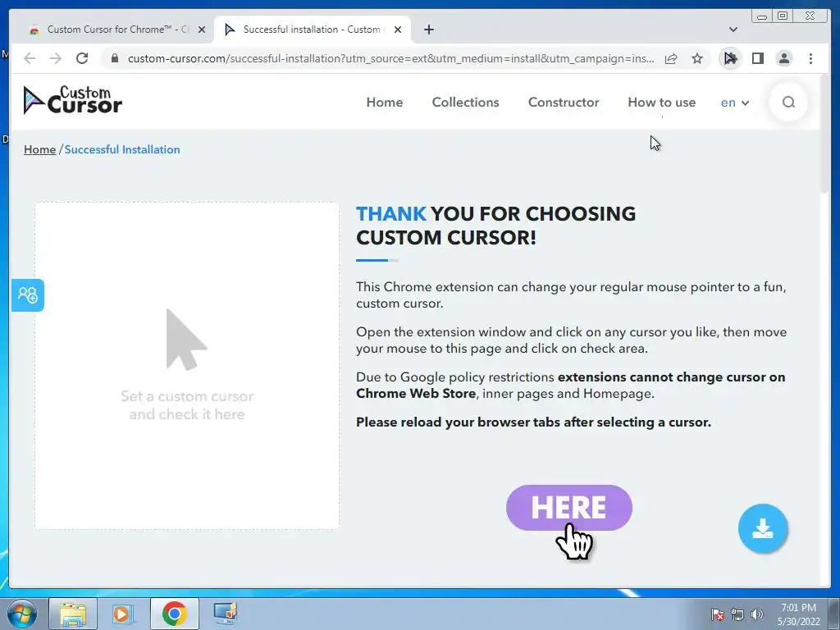
Task: Open the tab search chevron dropdown
Action: pos(733,30)
